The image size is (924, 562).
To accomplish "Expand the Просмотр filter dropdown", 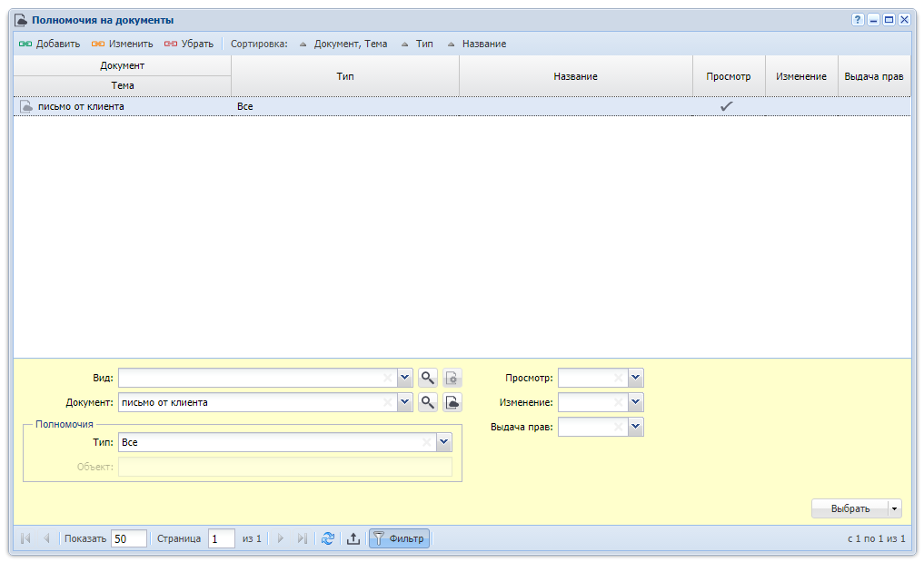I will coord(635,378).
